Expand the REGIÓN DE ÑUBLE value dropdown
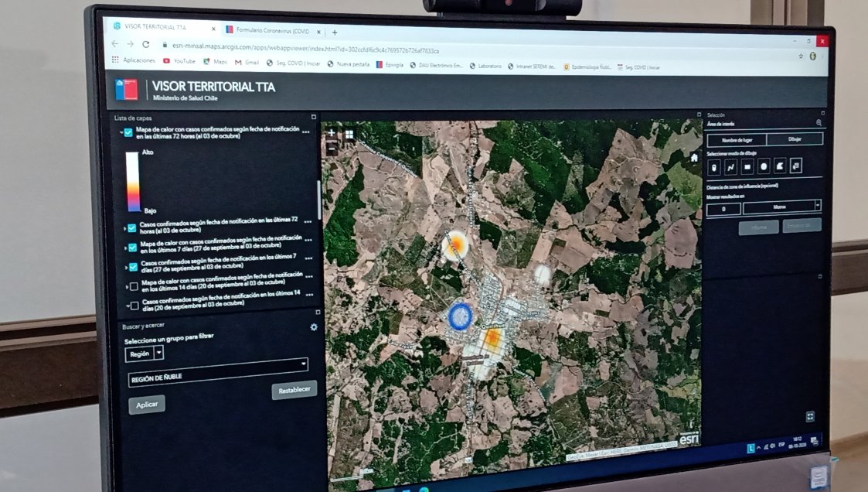 [303, 364]
